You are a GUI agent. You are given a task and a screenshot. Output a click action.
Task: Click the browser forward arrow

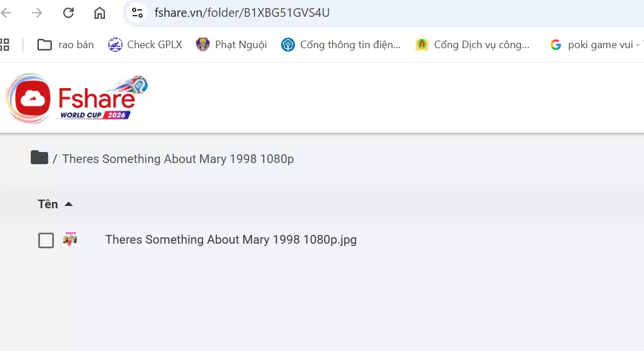pos(37,13)
